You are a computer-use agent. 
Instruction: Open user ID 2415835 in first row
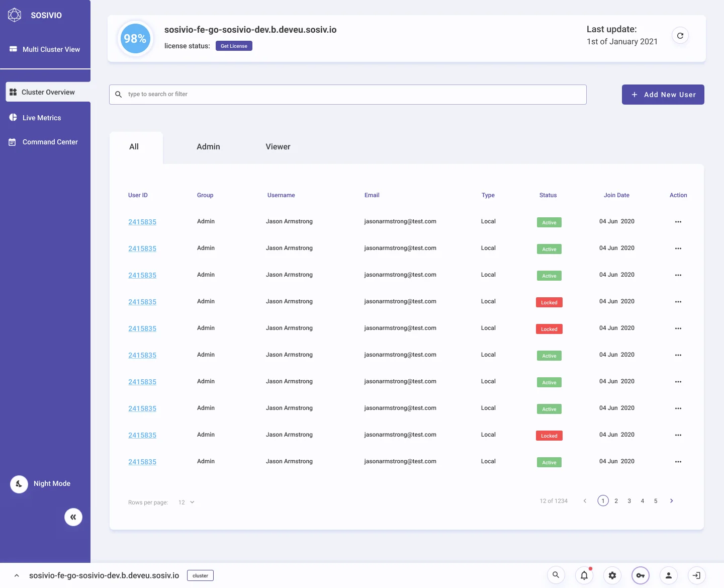142,222
